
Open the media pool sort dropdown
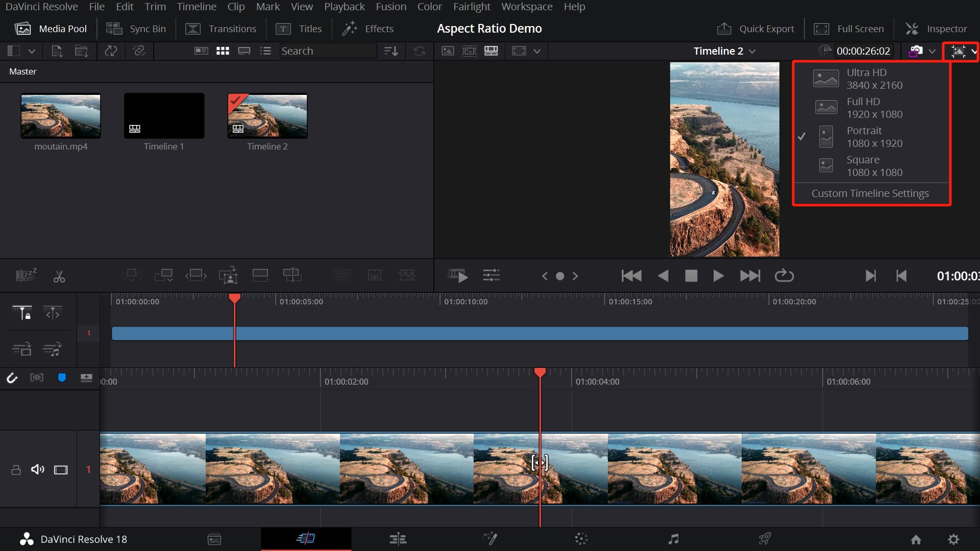tap(391, 51)
